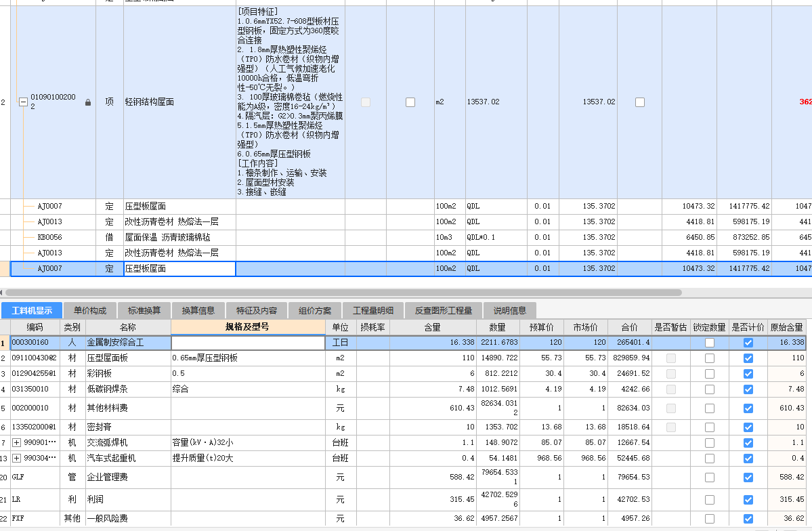The image size is (812, 531).
Task: Click the code cell 09110043@2
Action: coord(35,358)
